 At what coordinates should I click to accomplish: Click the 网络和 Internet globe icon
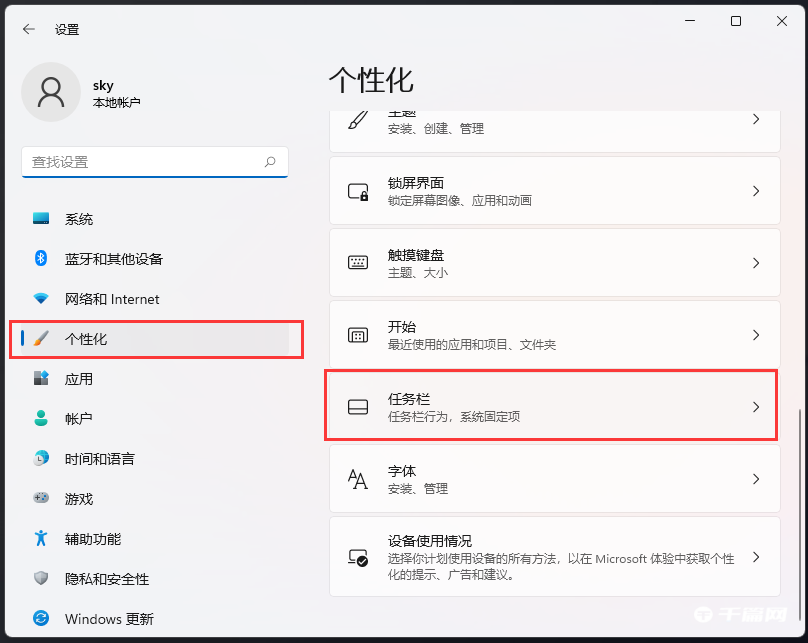[41, 299]
